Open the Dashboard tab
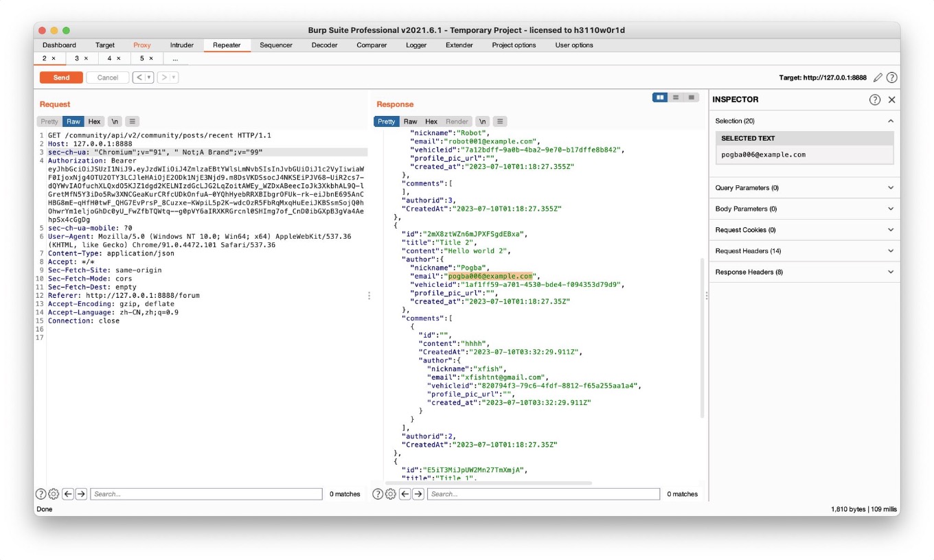The image size is (934, 560). (x=59, y=45)
